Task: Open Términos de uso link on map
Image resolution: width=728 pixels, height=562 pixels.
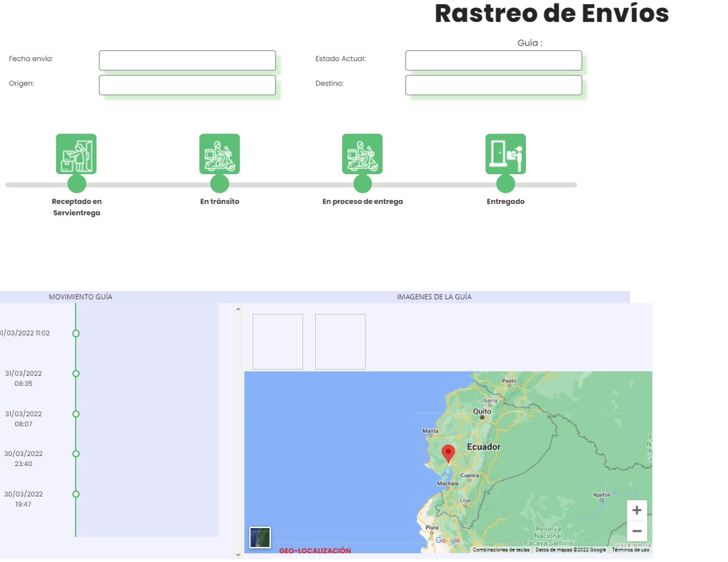Action: click(631, 550)
